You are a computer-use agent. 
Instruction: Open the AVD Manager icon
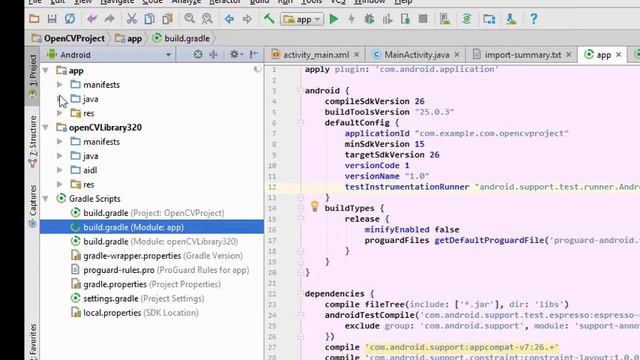point(445,19)
